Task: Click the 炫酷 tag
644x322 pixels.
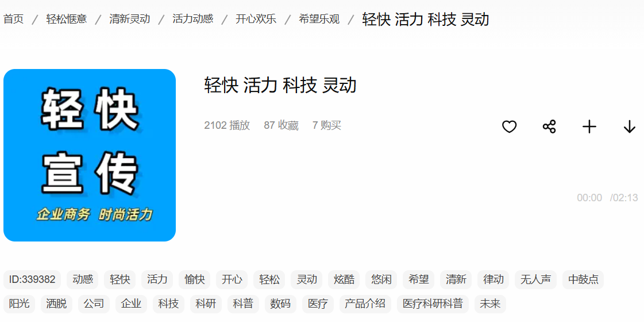Action: click(344, 279)
